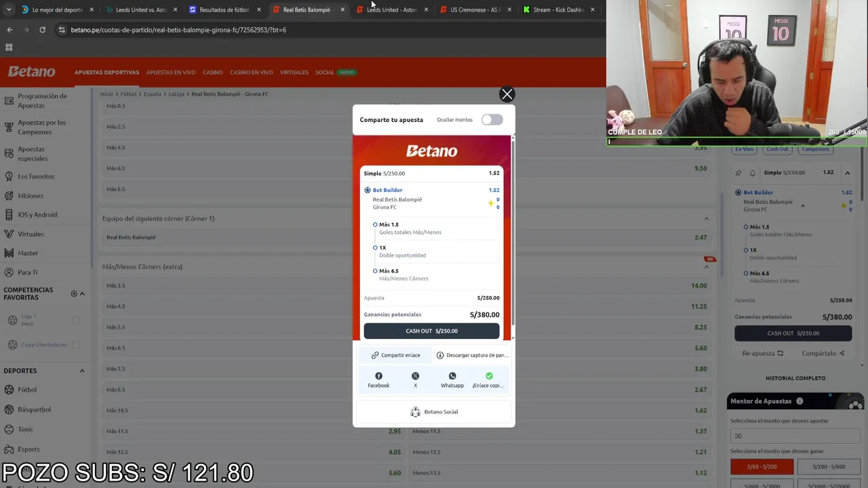Click España breadcrumb link
Screen dimensions: 868x488
152,94
